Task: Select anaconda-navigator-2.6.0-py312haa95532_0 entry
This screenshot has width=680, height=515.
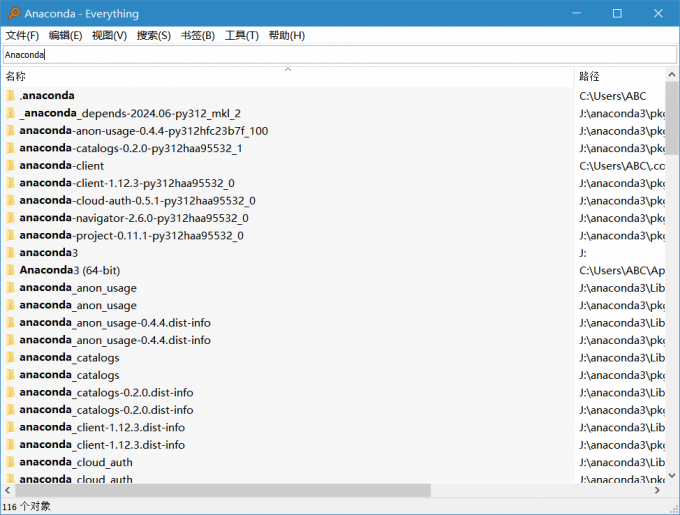Action: coord(134,218)
